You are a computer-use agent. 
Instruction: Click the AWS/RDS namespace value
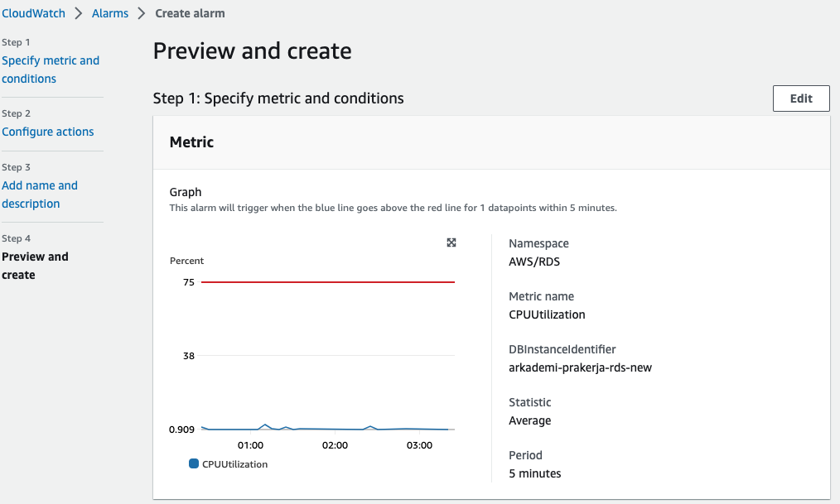[535, 262]
